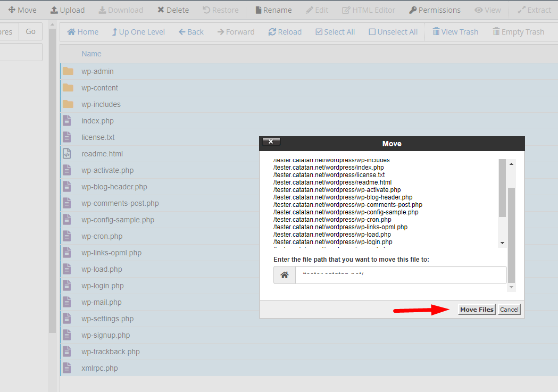558x392 pixels.
Task: Click the Download toolbar button
Action: pyautogui.click(x=121, y=10)
